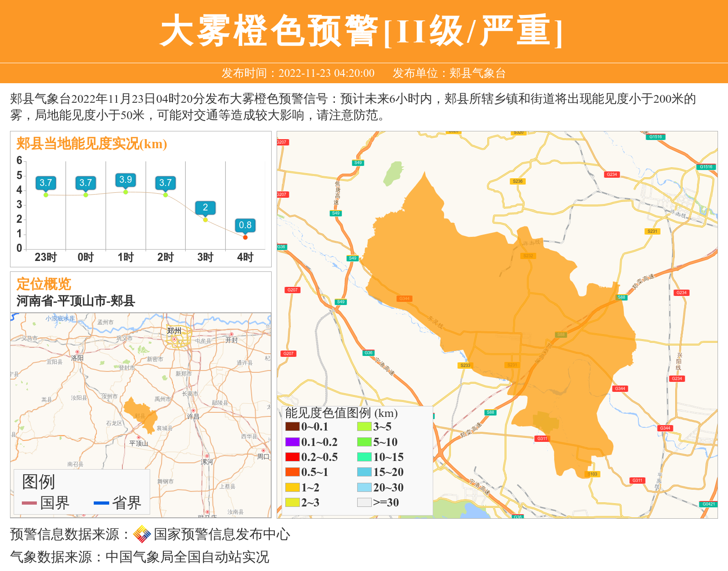Click the 郑州 city marker on overview map
This screenshot has width=728, height=571.
[x=174, y=339]
